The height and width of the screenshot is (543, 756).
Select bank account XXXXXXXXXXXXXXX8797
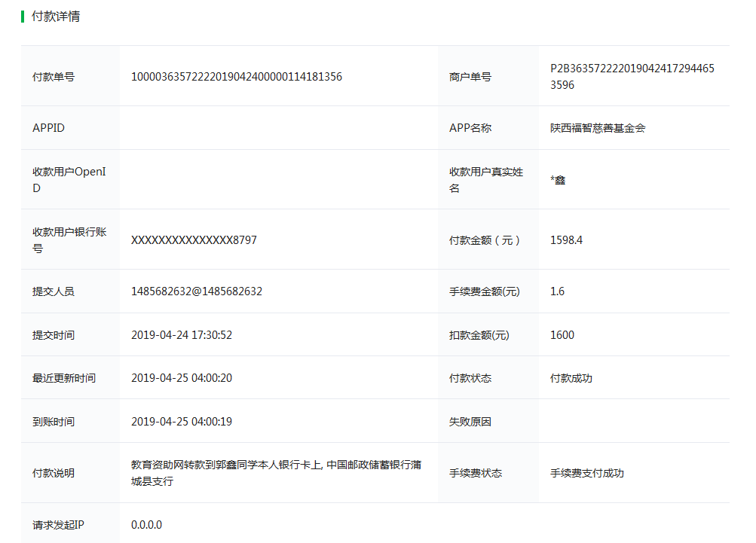click(194, 240)
